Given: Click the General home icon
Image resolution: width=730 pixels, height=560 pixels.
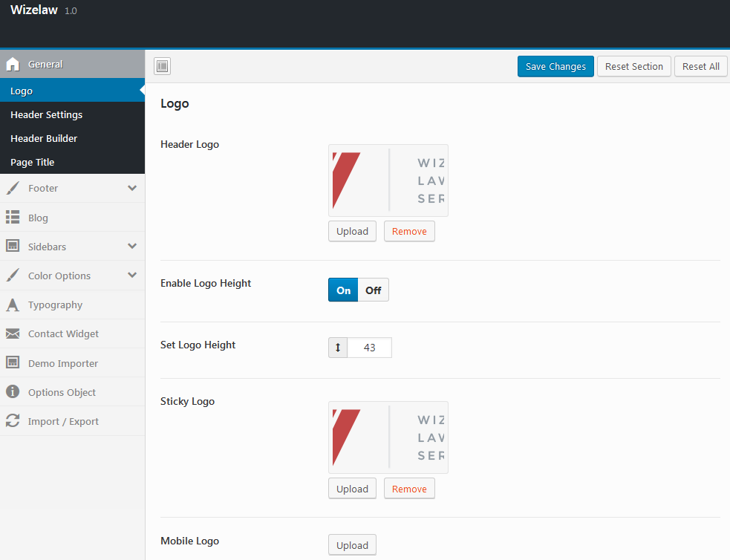Looking at the screenshot, I should click(13, 65).
